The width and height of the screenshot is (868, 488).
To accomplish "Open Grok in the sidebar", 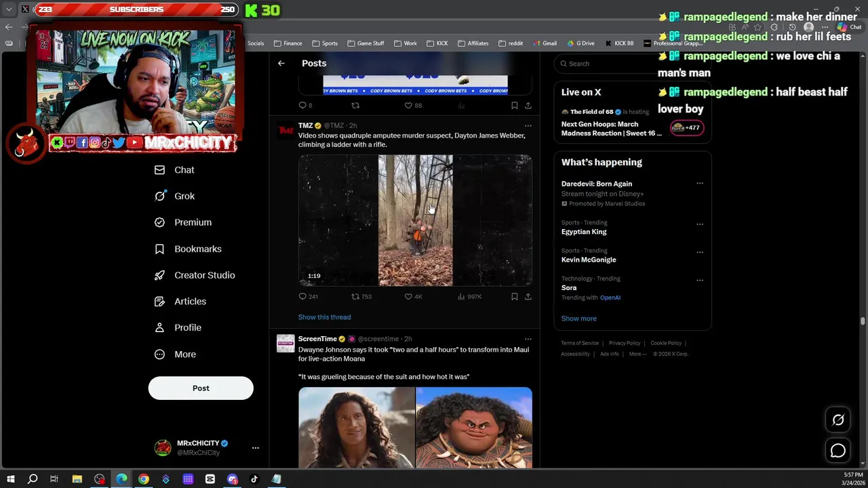I will pyautogui.click(x=174, y=196).
